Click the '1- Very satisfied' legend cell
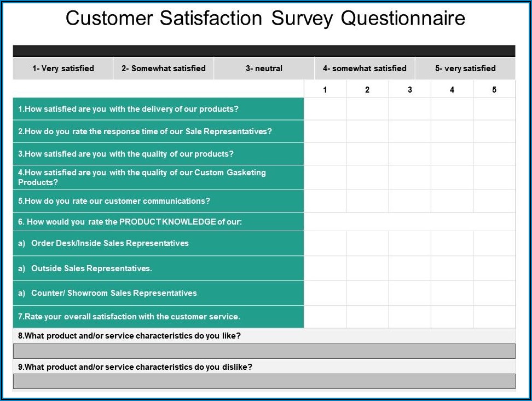Viewport: 532px width, 401px height. [x=63, y=68]
